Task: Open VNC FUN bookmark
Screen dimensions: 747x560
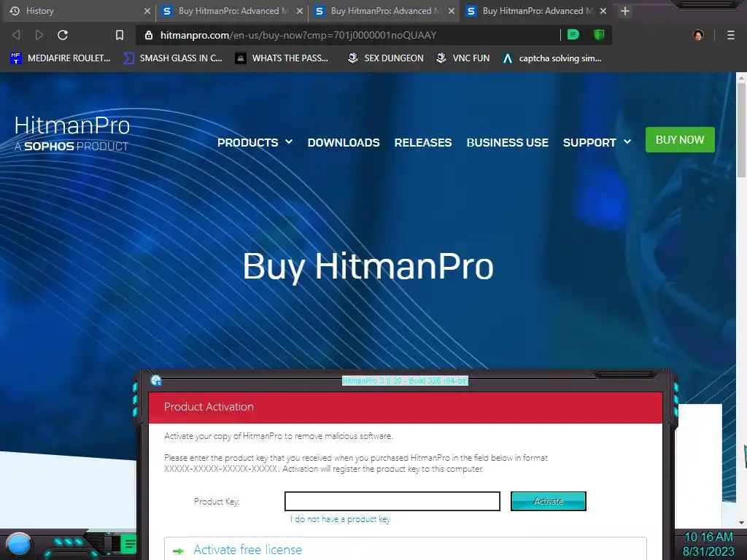Action: click(x=463, y=58)
